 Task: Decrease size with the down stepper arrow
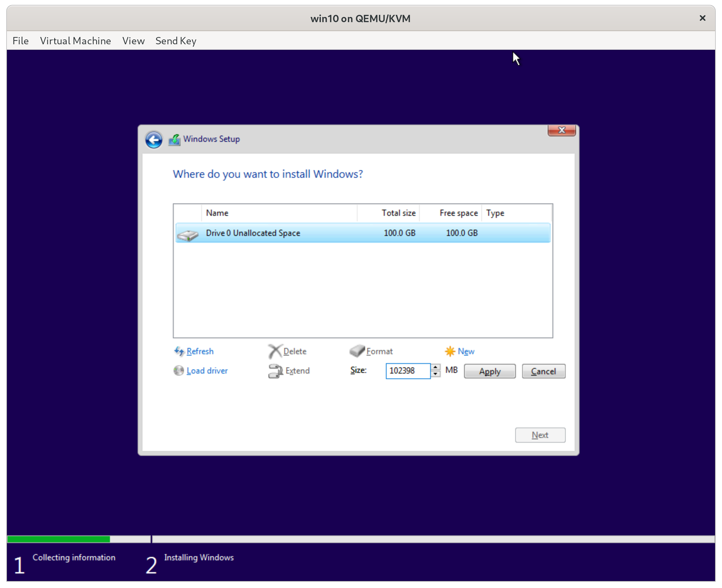(435, 375)
